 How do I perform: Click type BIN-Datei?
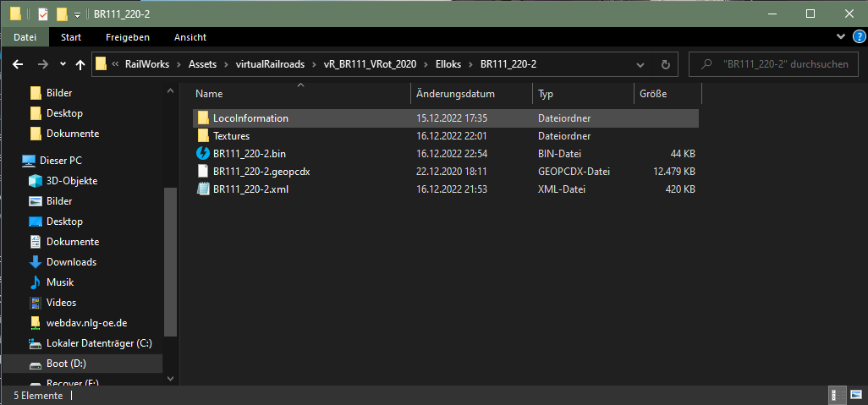[x=559, y=153]
